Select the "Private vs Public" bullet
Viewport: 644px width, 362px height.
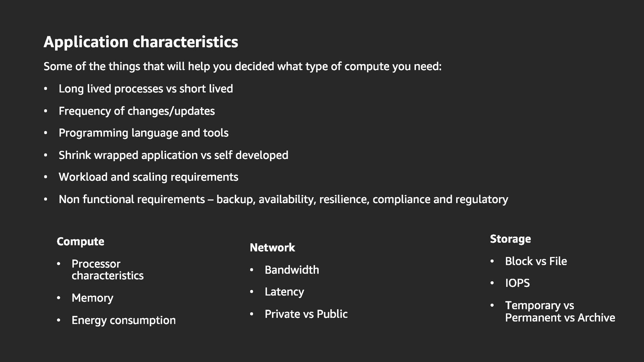click(306, 314)
